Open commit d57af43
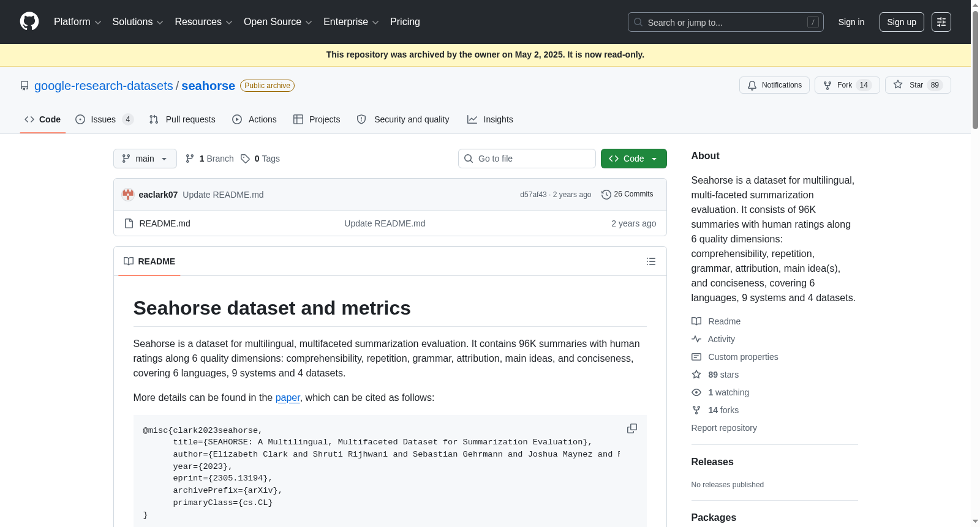980x527 pixels. coord(533,195)
